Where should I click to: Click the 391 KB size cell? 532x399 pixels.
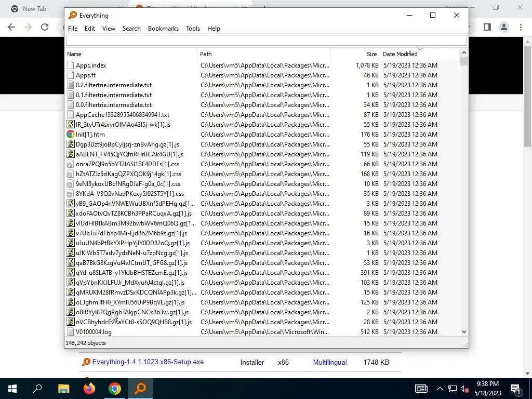[x=369, y=272]
